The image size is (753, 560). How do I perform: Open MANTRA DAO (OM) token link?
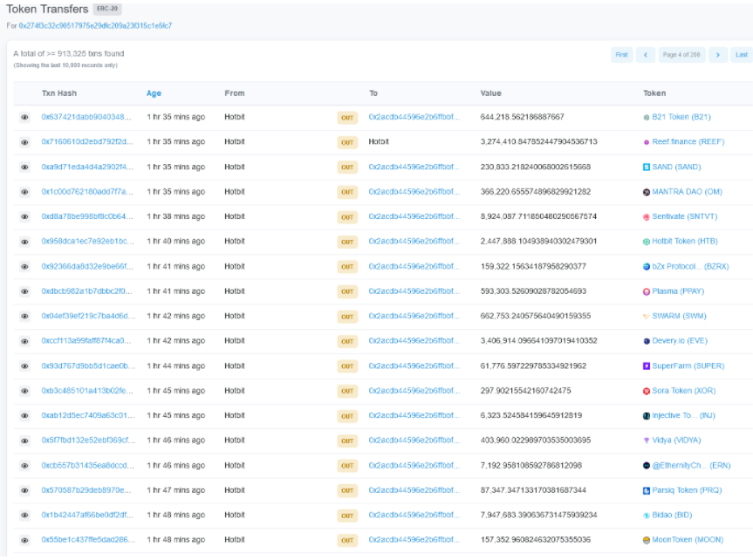tap(687, 192)
